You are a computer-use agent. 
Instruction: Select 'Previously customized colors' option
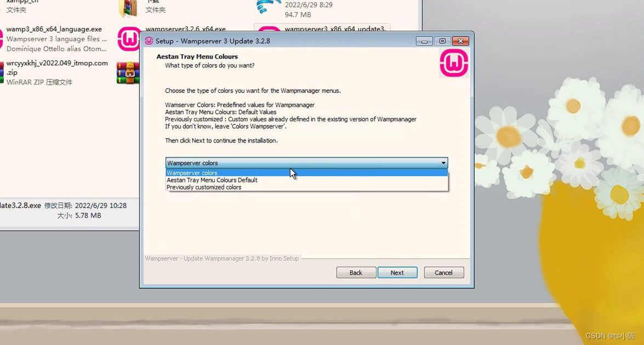(x=203, y=187)
